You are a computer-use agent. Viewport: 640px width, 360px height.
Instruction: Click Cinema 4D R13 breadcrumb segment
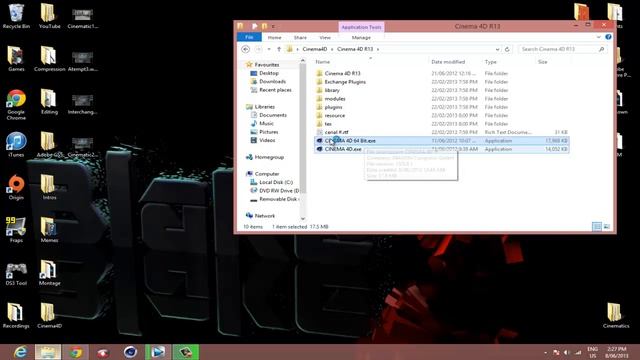[x=355, y=49]
